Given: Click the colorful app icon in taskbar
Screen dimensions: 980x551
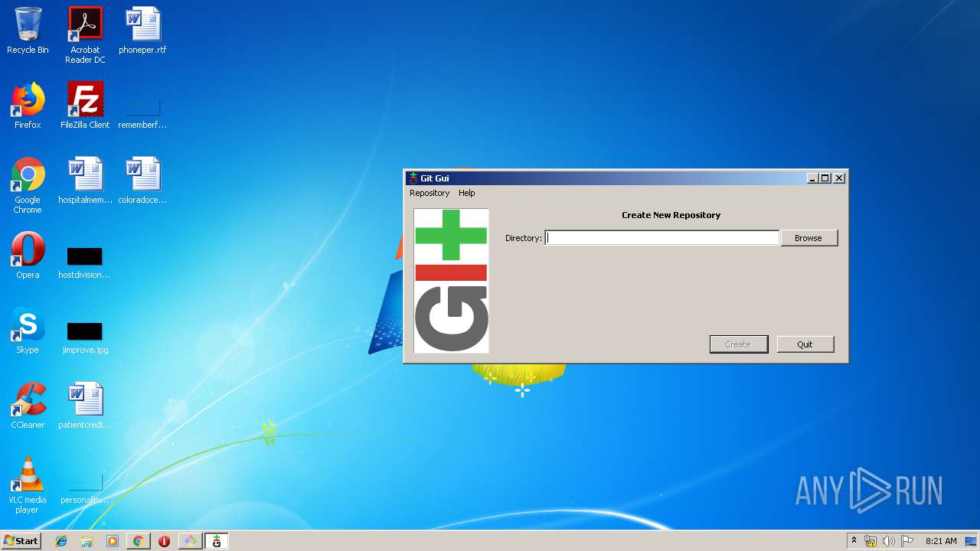Looking at the screenshot, I should [x=191, y=541].
